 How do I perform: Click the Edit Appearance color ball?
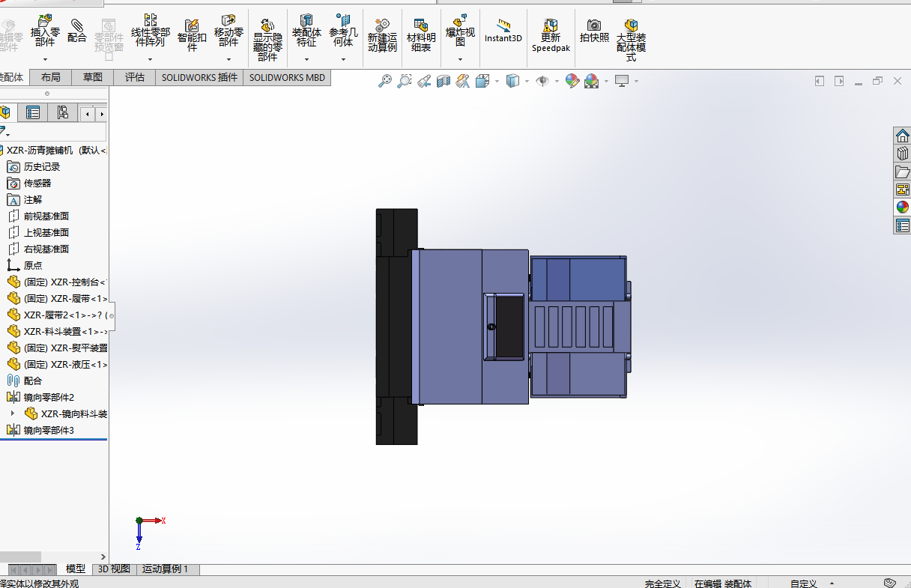tap(573, 81)
